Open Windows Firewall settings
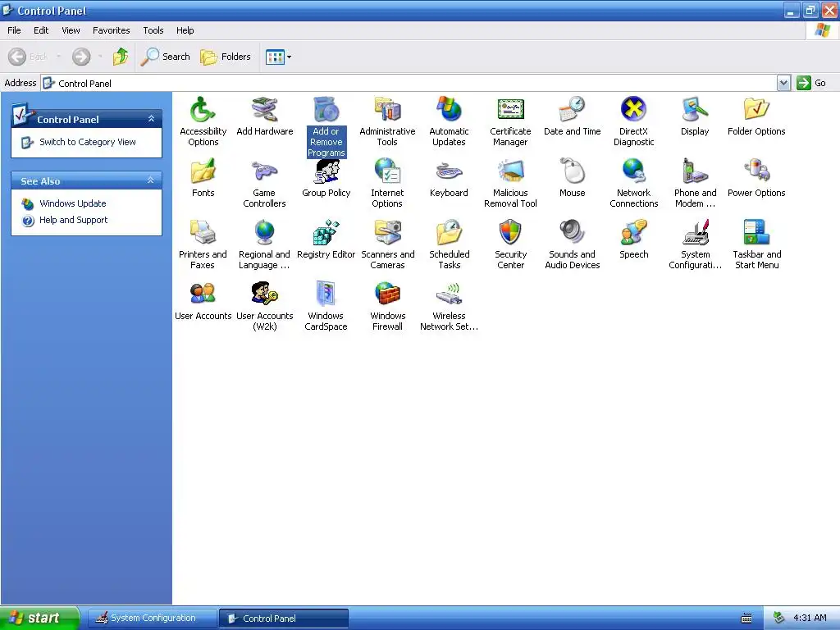 pos(387,307)
